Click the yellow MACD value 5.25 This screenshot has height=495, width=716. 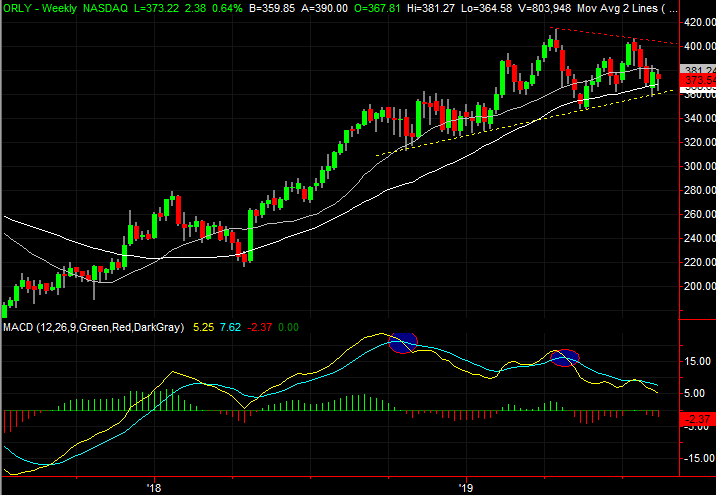click(x=203, y=327)
